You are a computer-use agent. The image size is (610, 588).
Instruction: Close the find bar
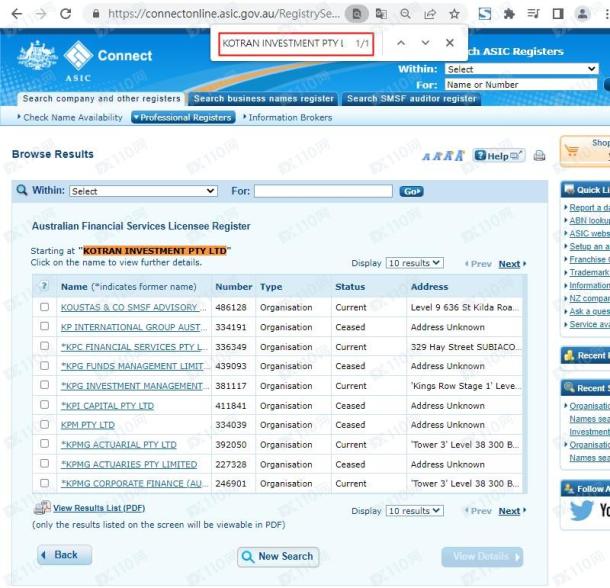point(450,43)
